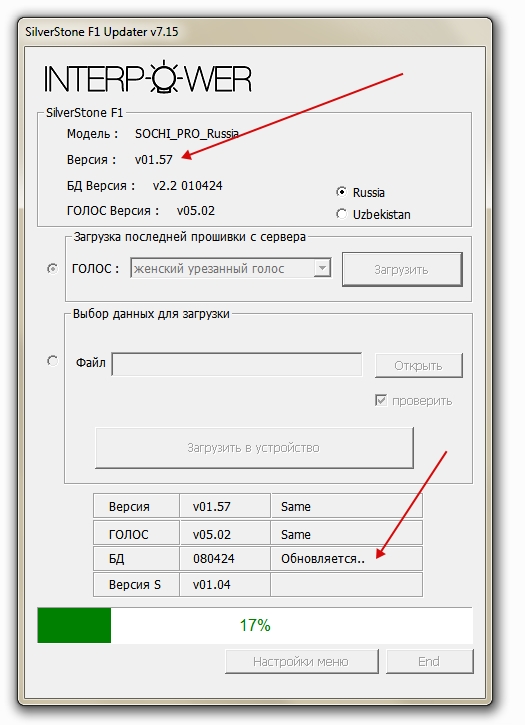The width and height of the screenshot is (525, 725).
Task: Click the table cell v01.57
Action: point(225,506)
